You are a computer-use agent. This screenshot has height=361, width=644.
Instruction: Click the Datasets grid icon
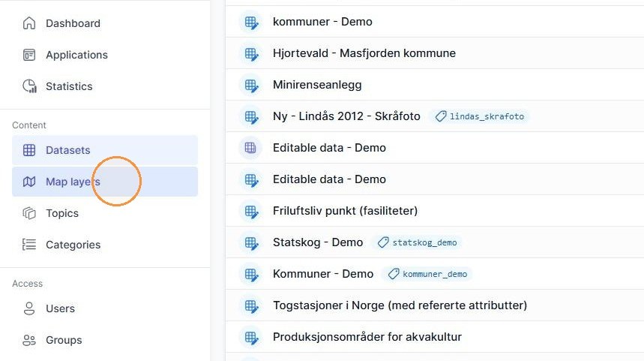pyautogui.click(x=29, y=150)
